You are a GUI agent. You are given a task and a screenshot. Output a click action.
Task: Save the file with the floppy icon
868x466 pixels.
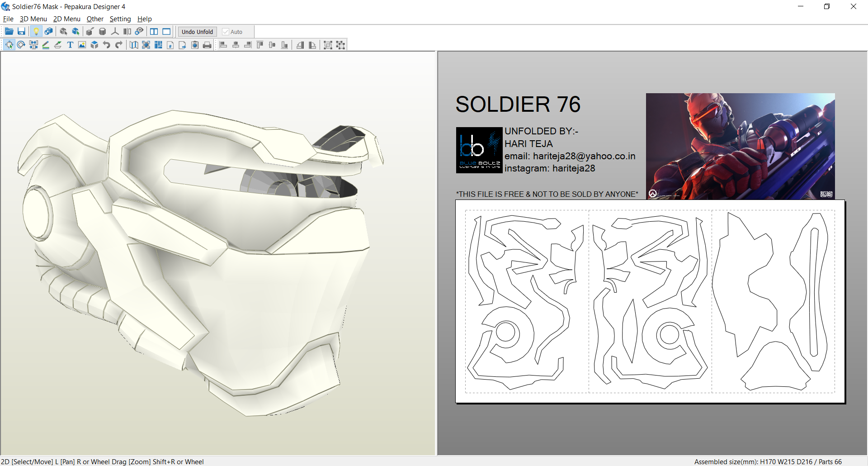[21, 32]
